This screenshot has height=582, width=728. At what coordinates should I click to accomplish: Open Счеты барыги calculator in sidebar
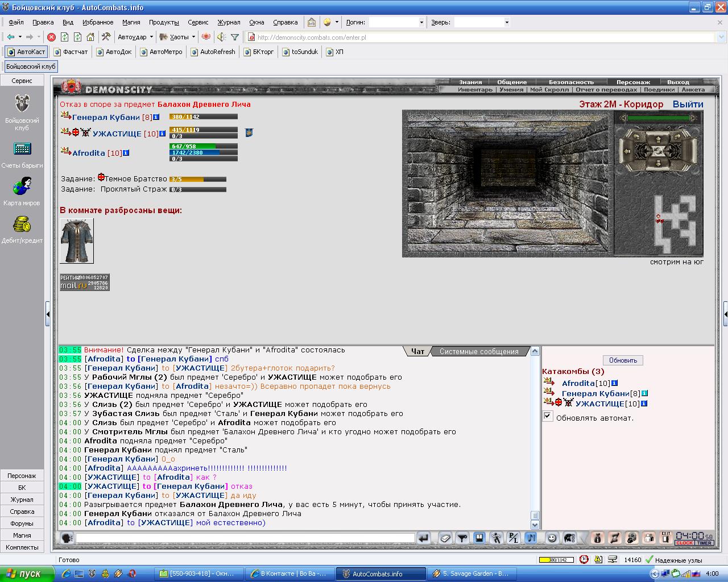pos(22,154)
